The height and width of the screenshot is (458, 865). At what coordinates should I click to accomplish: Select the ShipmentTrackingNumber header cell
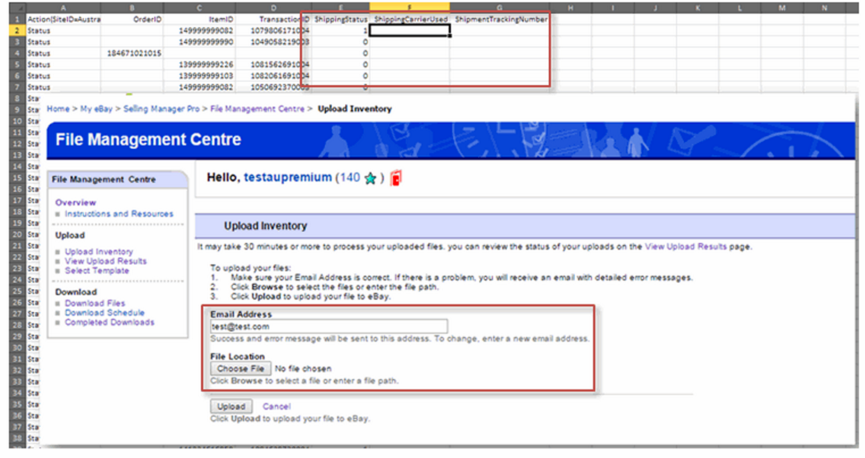coord(501,19)
